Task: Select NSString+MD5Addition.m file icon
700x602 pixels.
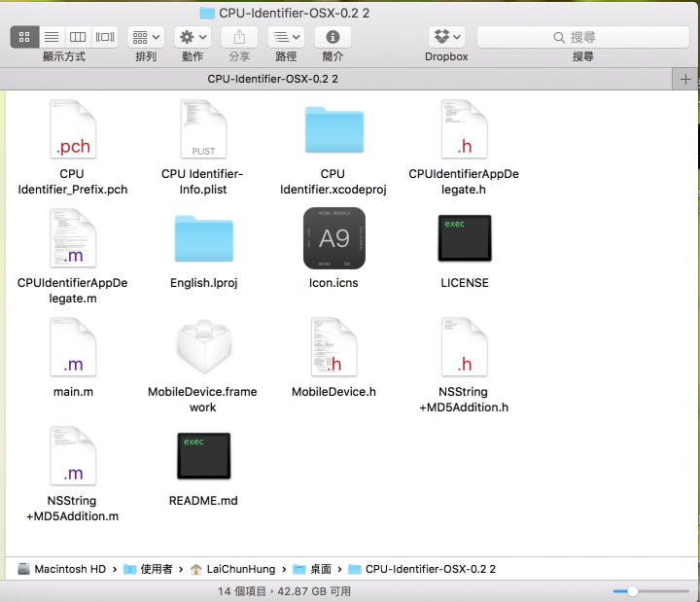Action: point(73,456)
